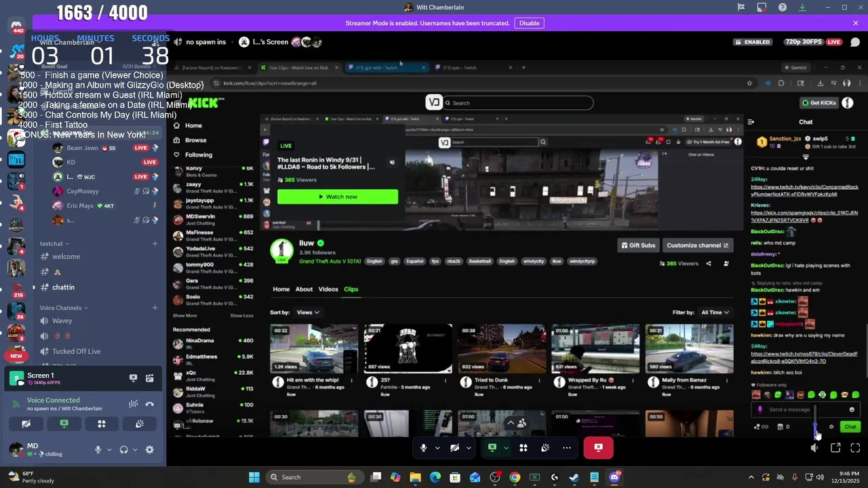Click Windows taskbar Search box
The height and width of the screenshot is (488, 868).
click(x=313, y=477)
